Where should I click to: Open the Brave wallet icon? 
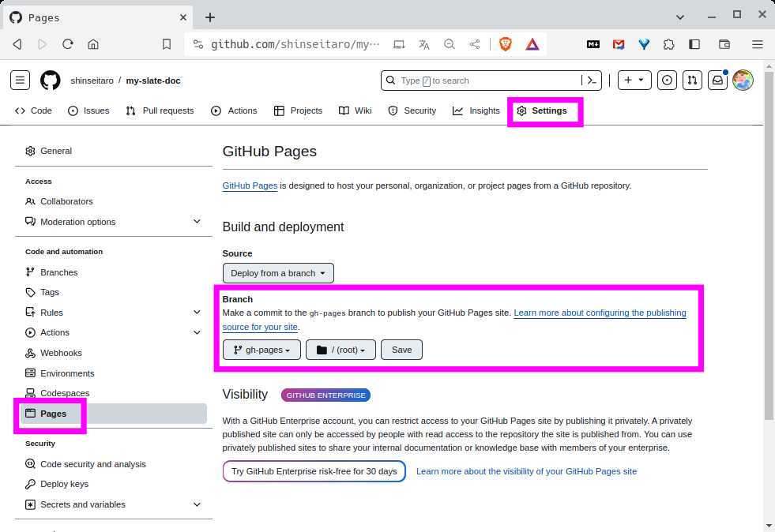724,44
